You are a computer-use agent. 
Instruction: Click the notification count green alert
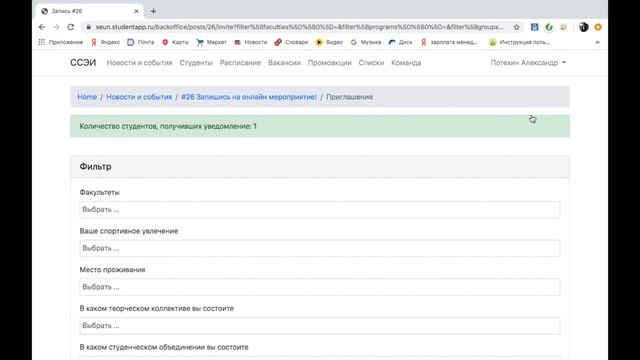coord(320,126)
